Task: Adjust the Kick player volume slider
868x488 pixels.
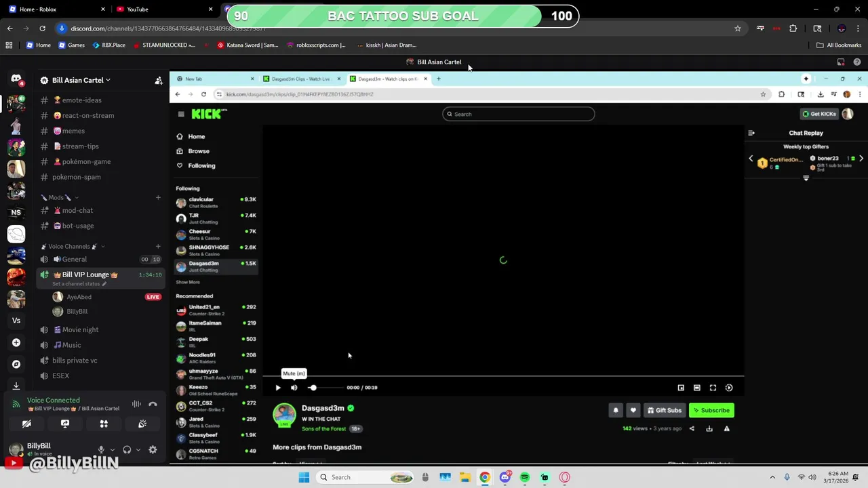Action: [324, 388]
